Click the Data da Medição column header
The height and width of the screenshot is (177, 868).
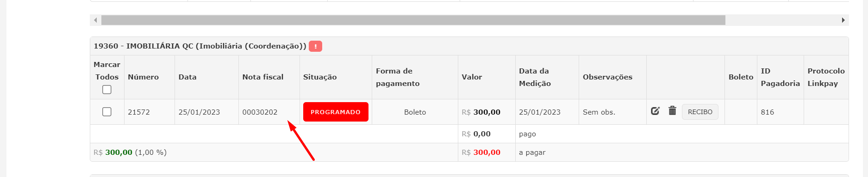[535, 77]
